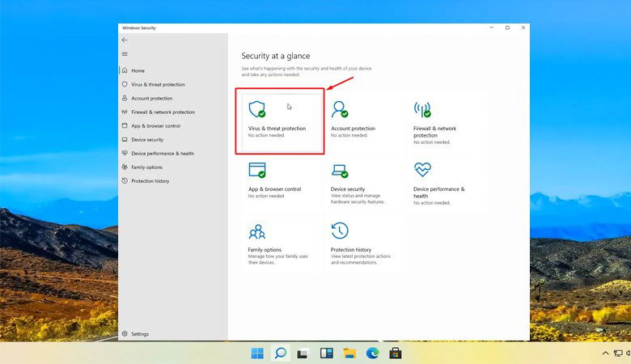
Task: Open Account protection sidebar text
Action: coord(152,98)
